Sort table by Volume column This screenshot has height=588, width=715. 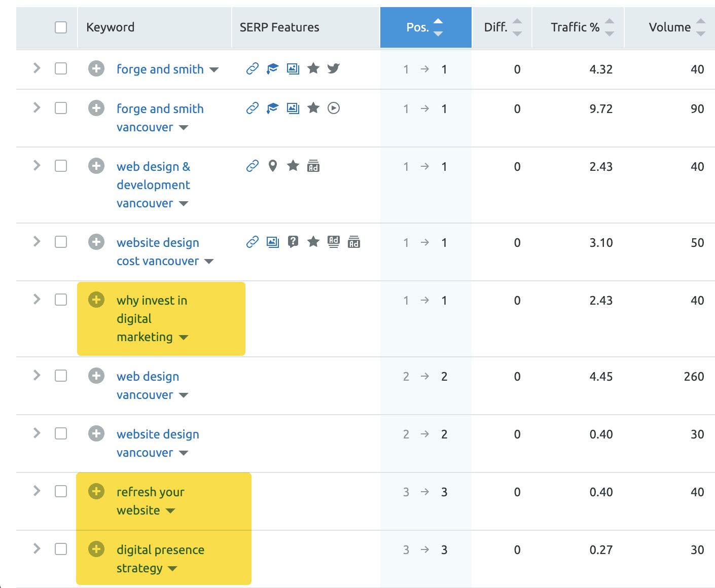coord(669,27)
